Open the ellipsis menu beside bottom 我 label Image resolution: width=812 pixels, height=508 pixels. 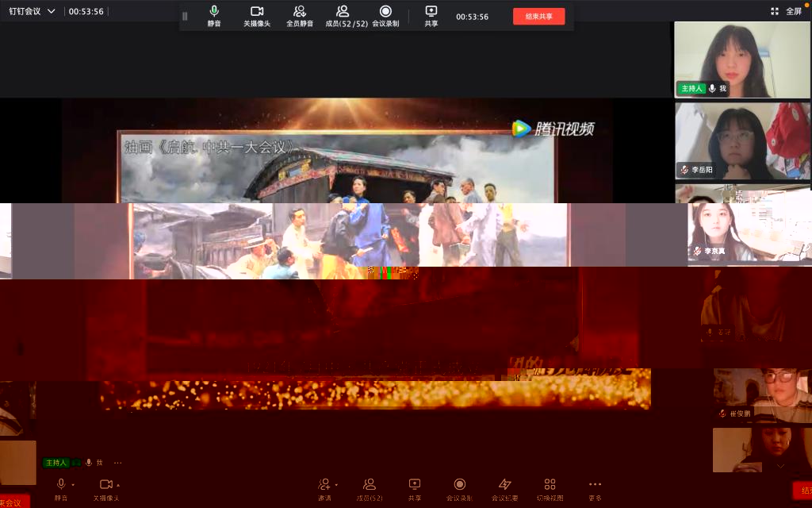(117, 463)
